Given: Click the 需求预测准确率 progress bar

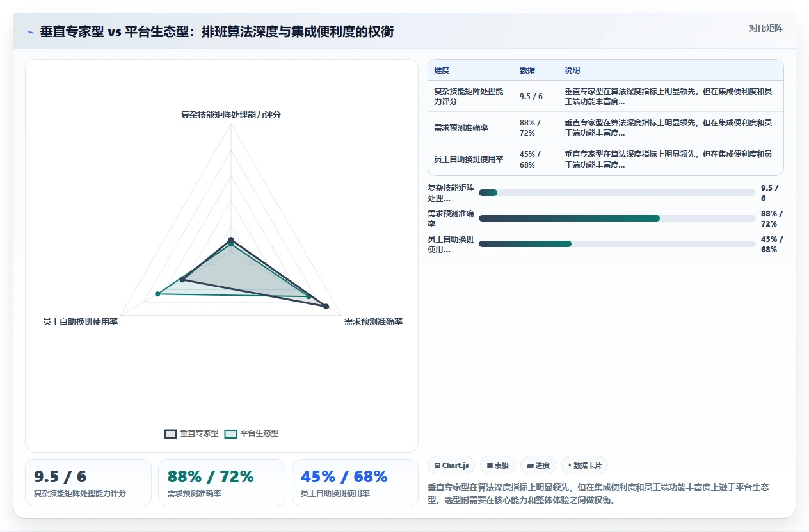Looking at the screenshot, I should tap(617, 218).
